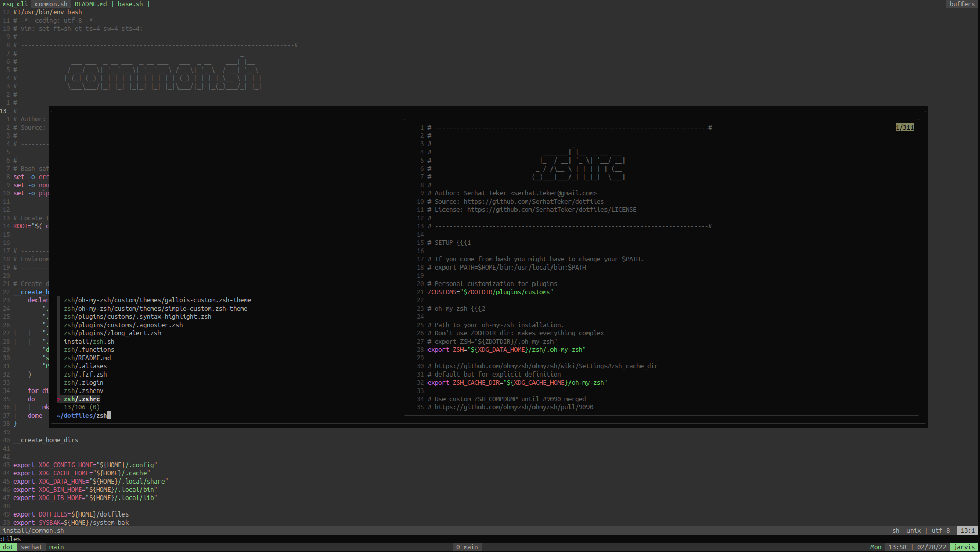Click export XDG_DATA_HOME line

[91, 481]
